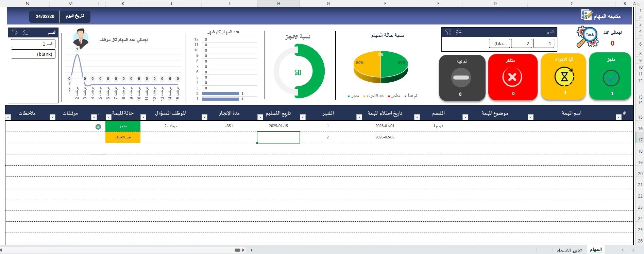Open the حالة المهمة column filter dropdown
The width and height of the screenshot is (644, 254).
[x=108, y=117]
